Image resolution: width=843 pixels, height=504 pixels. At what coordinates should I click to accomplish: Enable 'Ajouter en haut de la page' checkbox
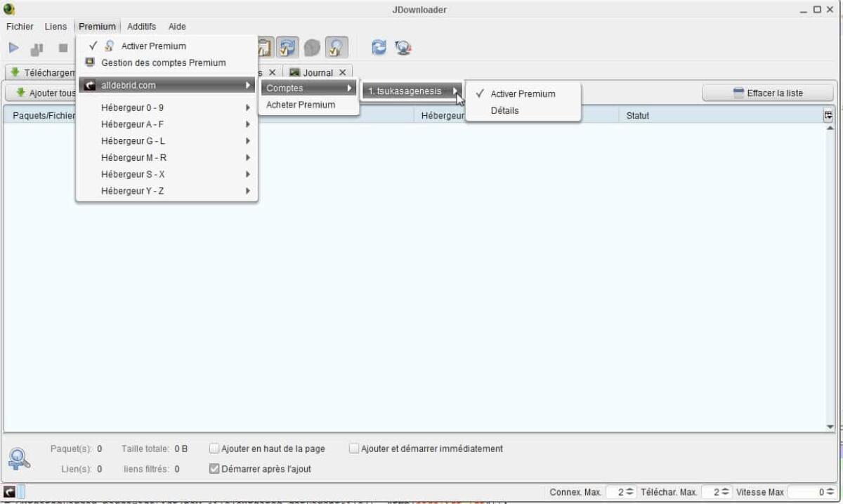[x=214, y=449]
